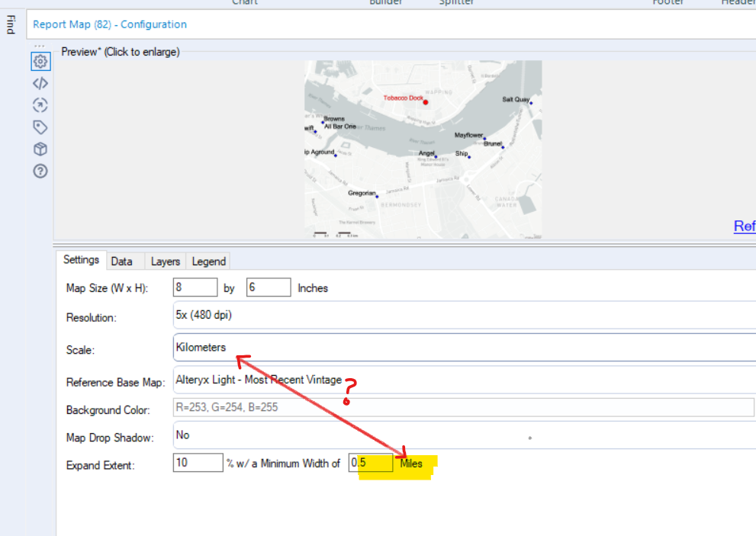The width and height of the screenshot is (756, 536).
Task: Click the Salt Quay label on map
Action: coord(516,99)
